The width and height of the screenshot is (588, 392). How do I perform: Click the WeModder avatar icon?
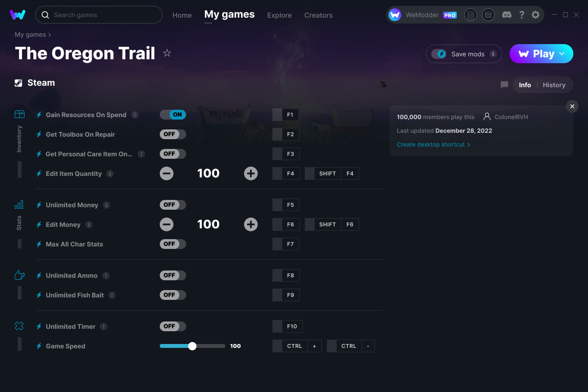395,15
